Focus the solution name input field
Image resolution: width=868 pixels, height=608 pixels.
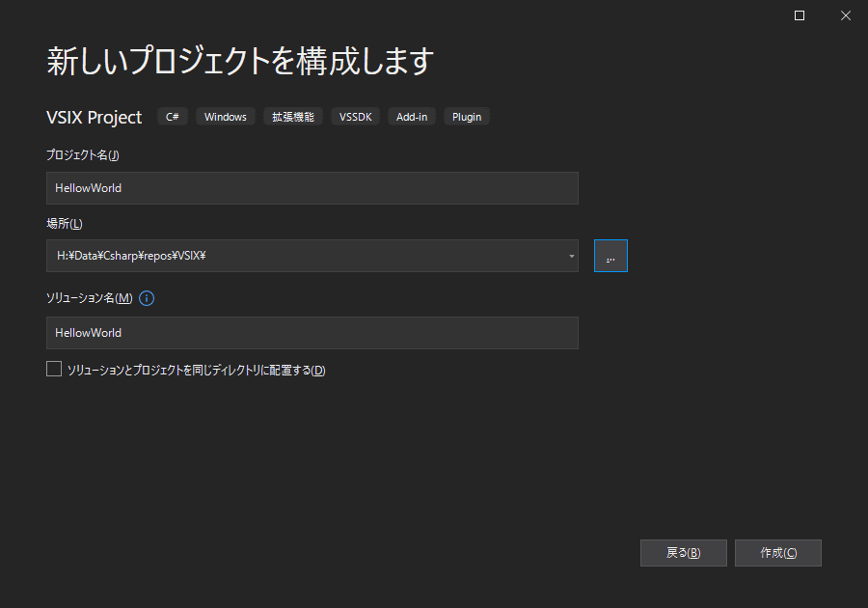[x=312, y=333]
